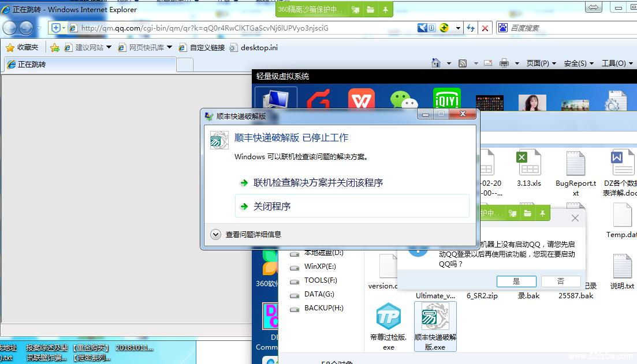Click the Baidu paw search icon

pyautogui.click(x=503, y=28)
